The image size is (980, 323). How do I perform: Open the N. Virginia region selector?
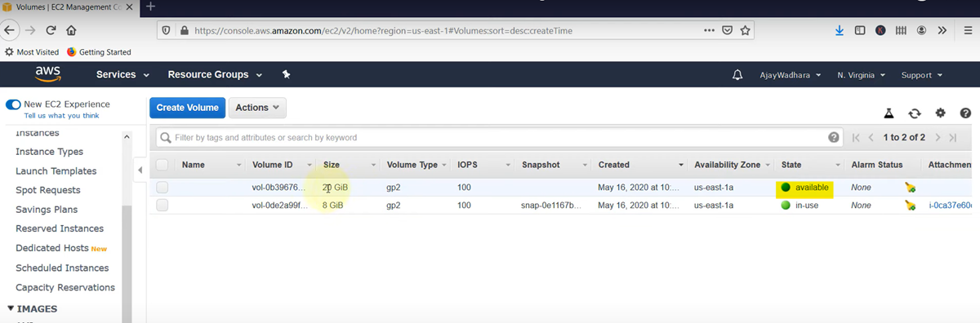862,75
